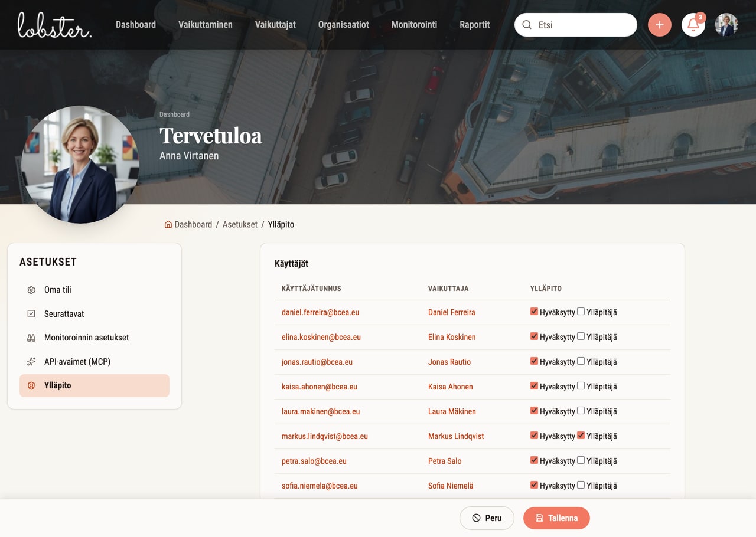Toggle Hyväksytty for Jonas Rautio
The width and height of the screenshot is (756, 537).
click(x=534, y=361)
